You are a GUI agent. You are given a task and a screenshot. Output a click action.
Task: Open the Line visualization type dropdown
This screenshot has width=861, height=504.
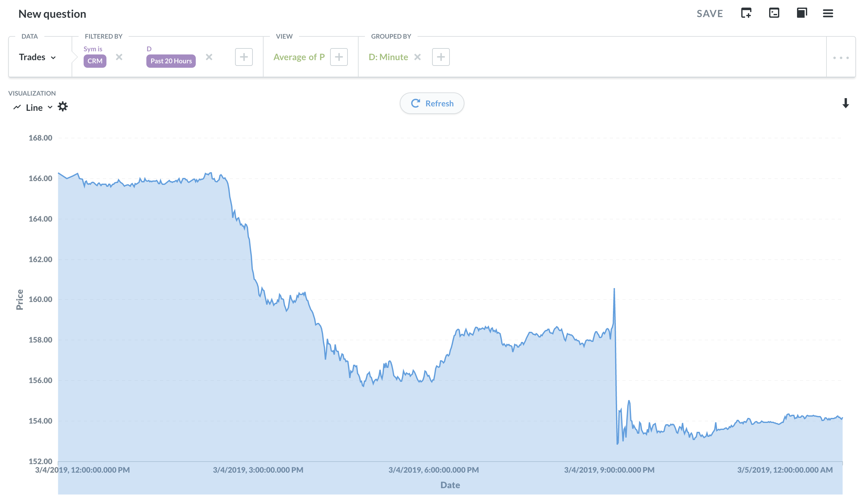tap(33, 108)
